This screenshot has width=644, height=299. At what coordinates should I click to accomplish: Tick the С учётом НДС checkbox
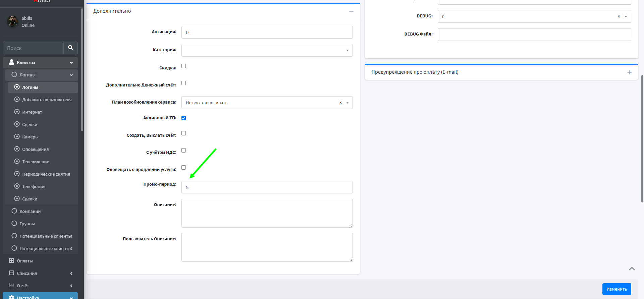point(183,151)
